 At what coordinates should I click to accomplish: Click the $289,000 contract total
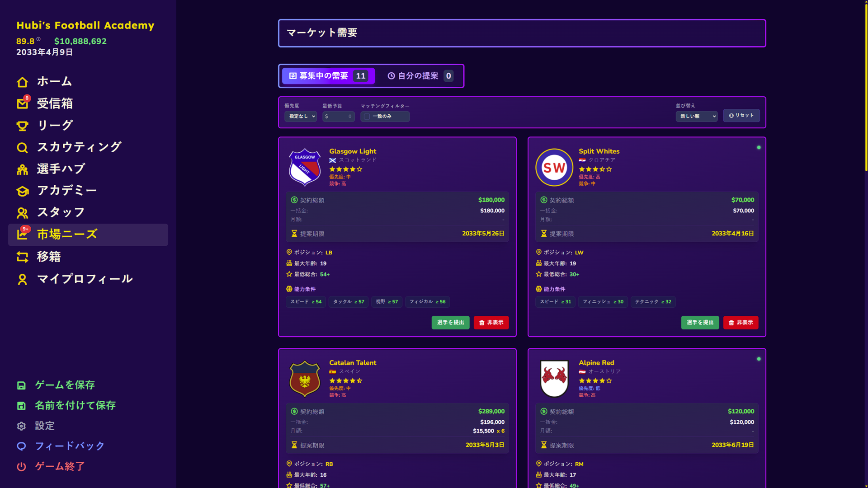[491, 411]
